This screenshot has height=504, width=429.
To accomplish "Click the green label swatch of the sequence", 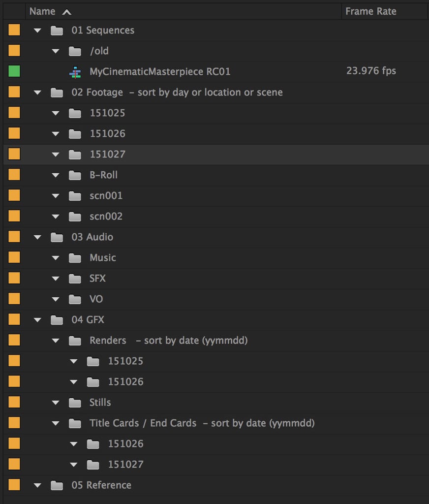I will point(14,72).
